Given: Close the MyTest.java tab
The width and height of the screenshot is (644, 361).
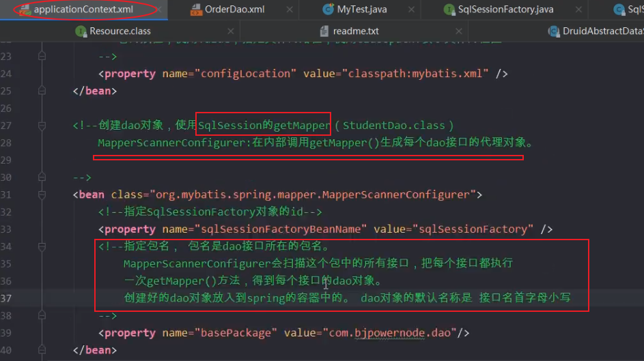Looking at the screenshot, I should pyautogui.click(x=411, y=9).
